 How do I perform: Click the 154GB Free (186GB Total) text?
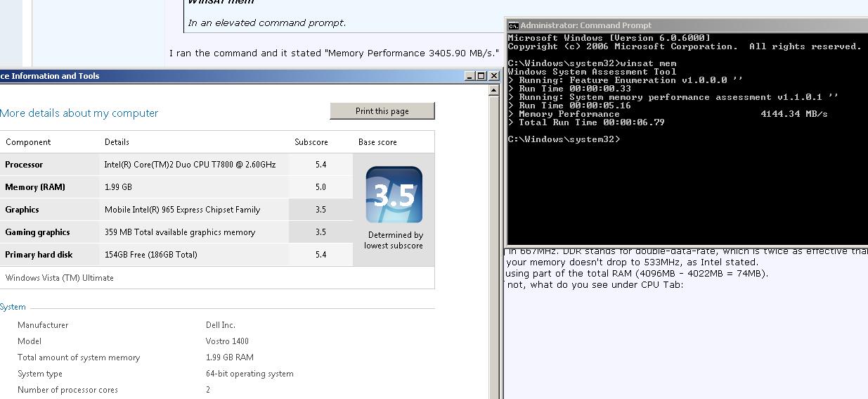(151, 255)
